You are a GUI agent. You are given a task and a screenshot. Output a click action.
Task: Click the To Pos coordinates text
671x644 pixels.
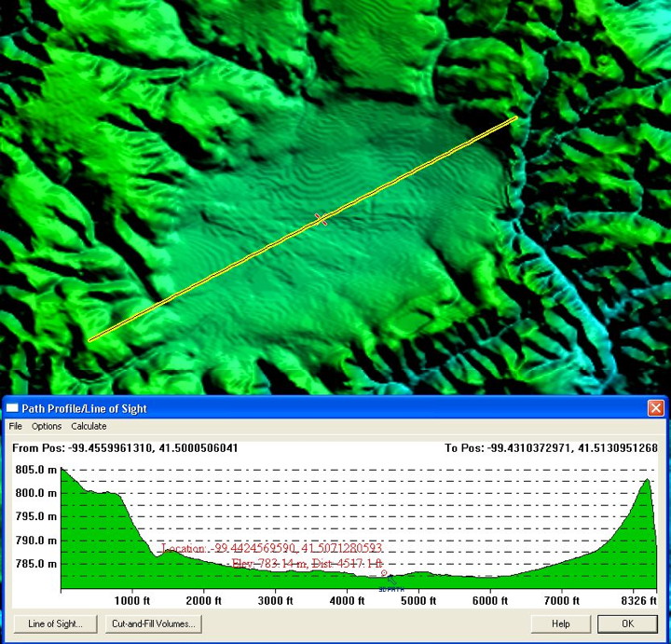pyautogui.click(x=551, y=448)
